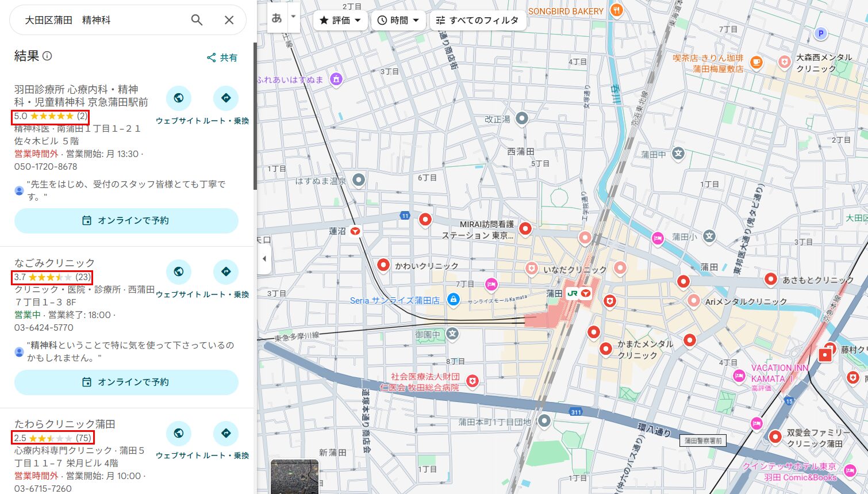This screenshot has height=494, width=868.
Task: Open the 共有 share link
Action: coord(222,58)
